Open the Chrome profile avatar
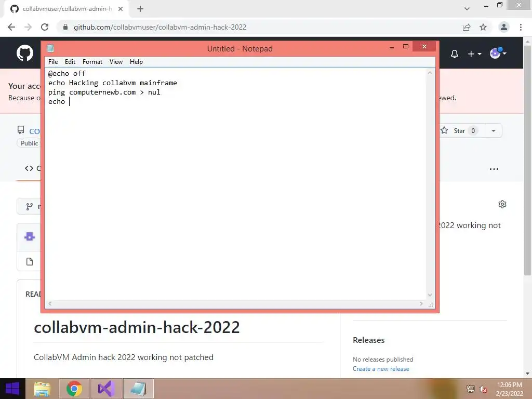This screenshot has height=399, width=532. click(x=504, y=27)
